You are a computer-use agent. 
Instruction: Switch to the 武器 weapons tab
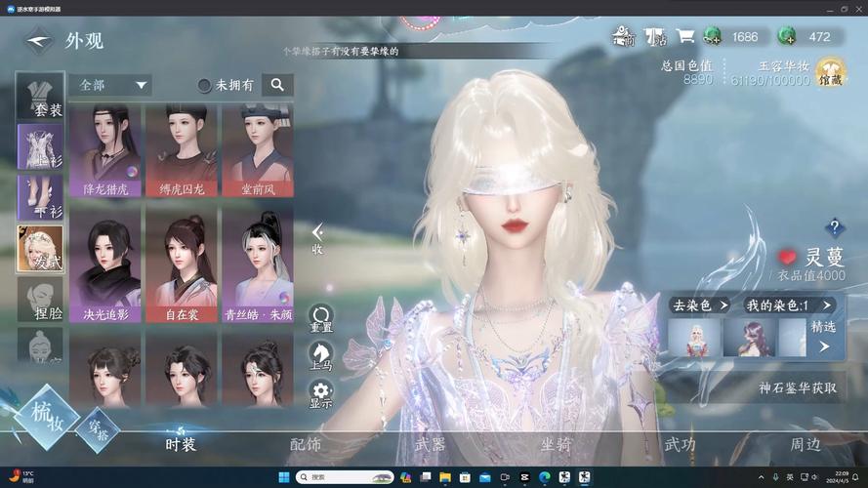pyautogui.click(x=431, y=444)
